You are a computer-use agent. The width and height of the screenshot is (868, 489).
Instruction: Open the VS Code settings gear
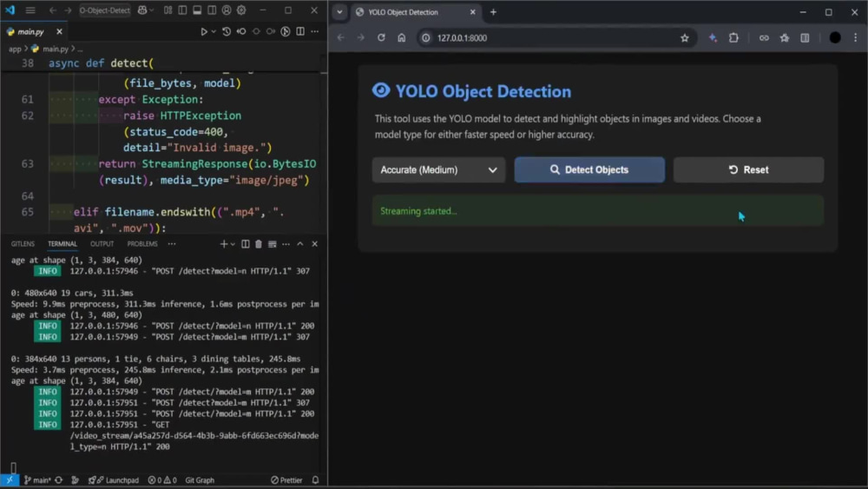point(241,10)
